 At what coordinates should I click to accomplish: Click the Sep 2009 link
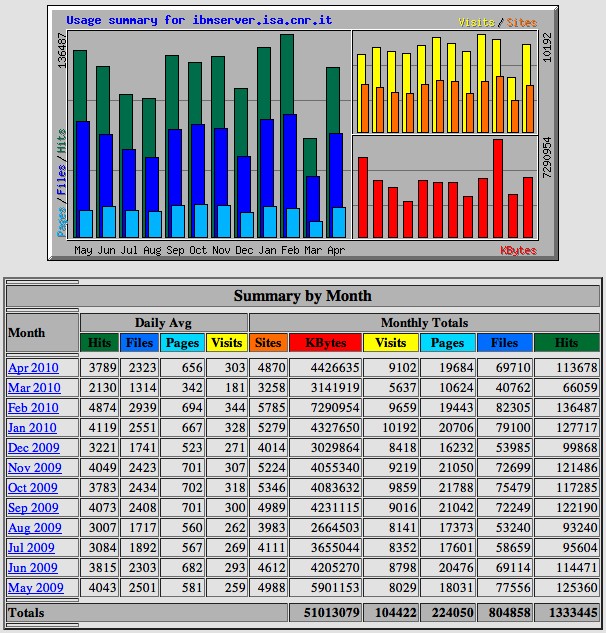click(33, 508)
